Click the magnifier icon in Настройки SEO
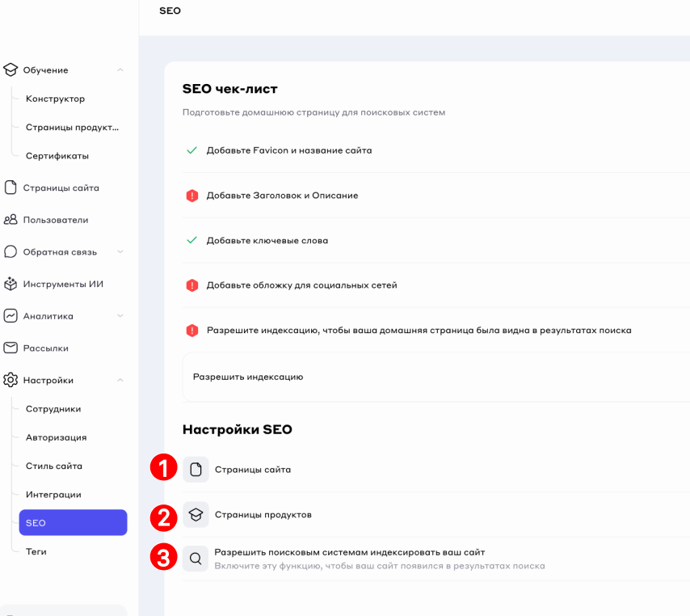Screen dimensions: 690x616 point(196,559)
